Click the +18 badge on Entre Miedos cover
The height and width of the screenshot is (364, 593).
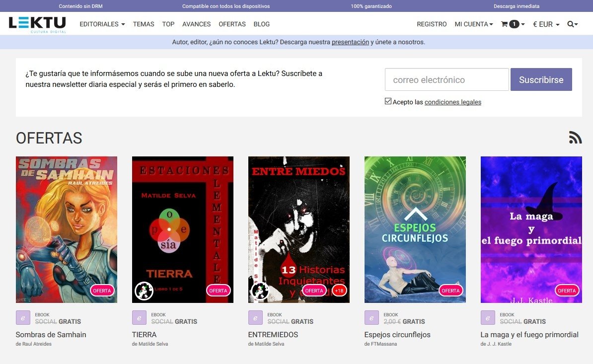click(339, 291)
